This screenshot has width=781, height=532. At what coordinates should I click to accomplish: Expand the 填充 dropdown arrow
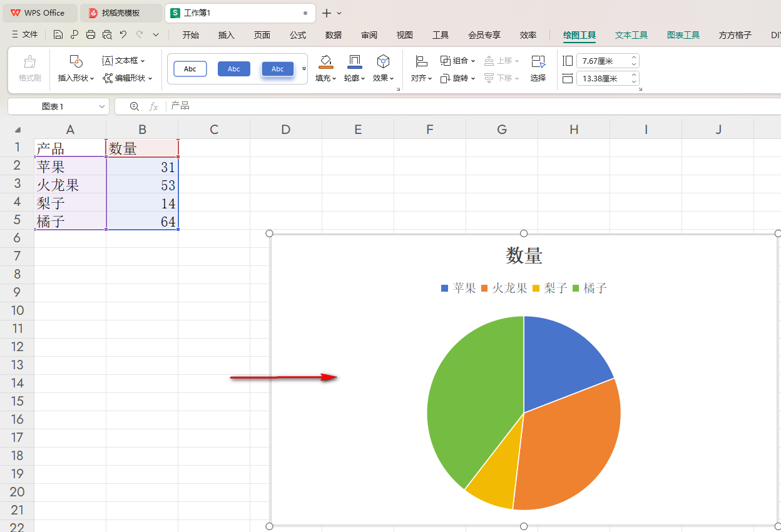coord(334,78)
